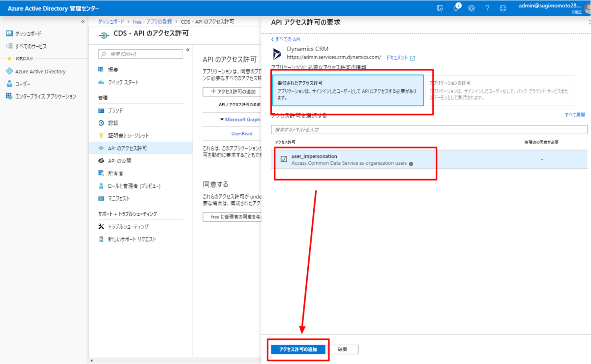Click the blue アクセス許可の追加 button at bottom
Screen dimensions: 591x364
point(298,349)
